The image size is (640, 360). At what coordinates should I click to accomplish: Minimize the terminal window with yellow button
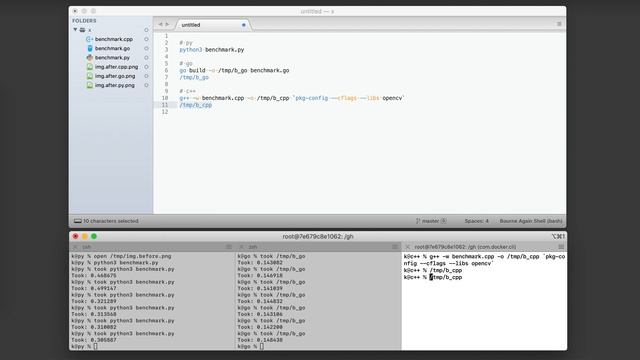(x=84, y=236)
